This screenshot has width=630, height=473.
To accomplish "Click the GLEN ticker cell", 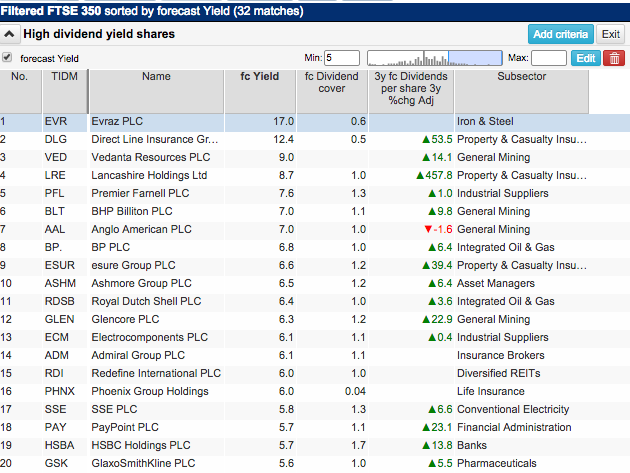I will (59, 319).
